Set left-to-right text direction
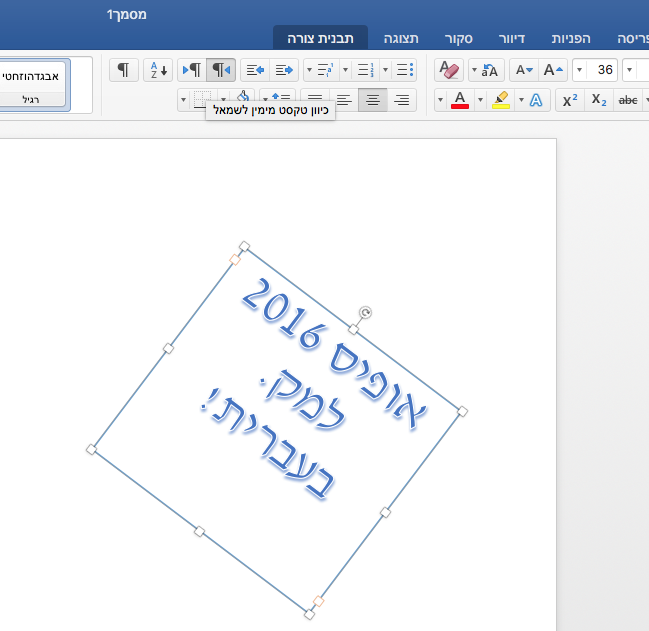Viewport: 649px width, 631px height. tap(192, 70)
